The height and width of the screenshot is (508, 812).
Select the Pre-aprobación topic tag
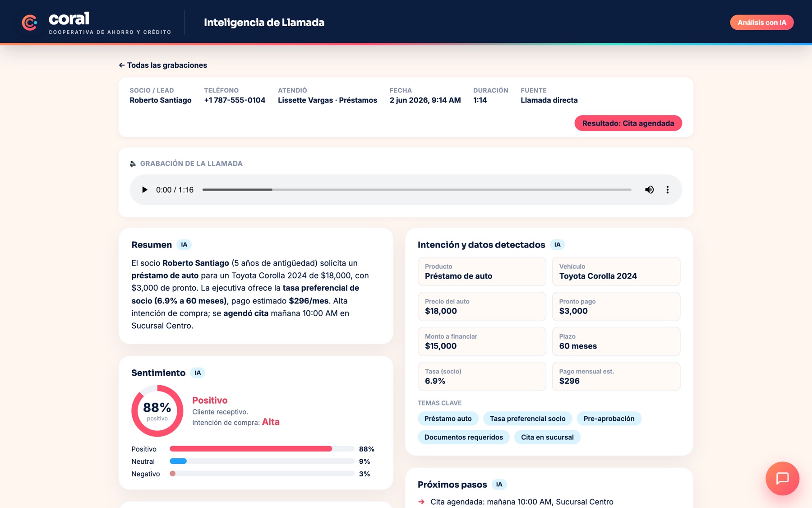click(x=609, y=419)
